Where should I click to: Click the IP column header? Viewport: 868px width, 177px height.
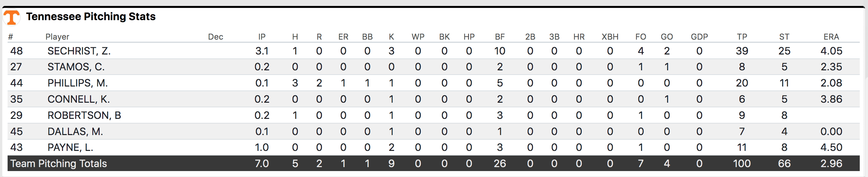[262, 37]
